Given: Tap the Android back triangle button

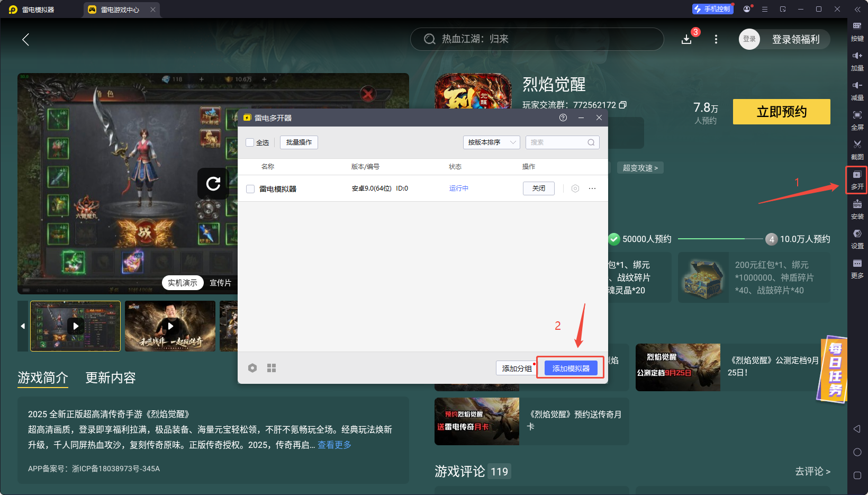Looking at the screenshot, I should pyautogui.click(x=857, y=429).
